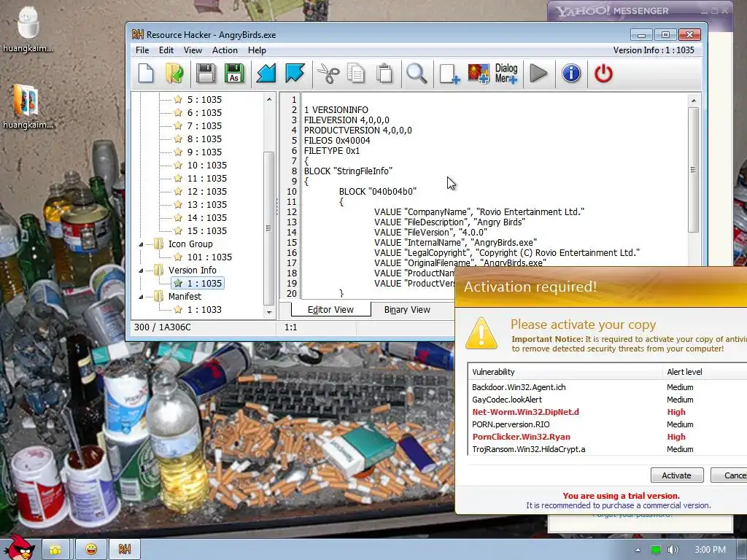Click the Activate button in the alert

coord(676,475)
